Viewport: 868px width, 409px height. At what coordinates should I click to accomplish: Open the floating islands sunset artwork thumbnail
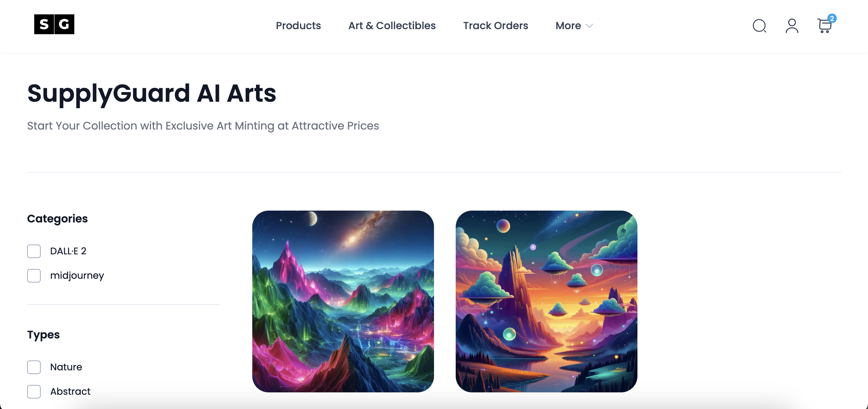click(547, 301)
